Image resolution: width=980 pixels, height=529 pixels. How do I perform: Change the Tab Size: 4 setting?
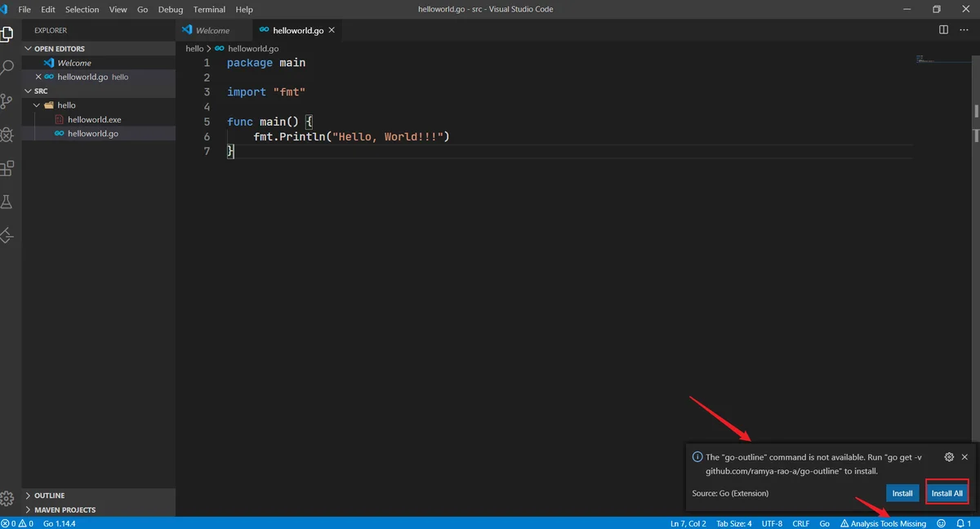(734, 523)
